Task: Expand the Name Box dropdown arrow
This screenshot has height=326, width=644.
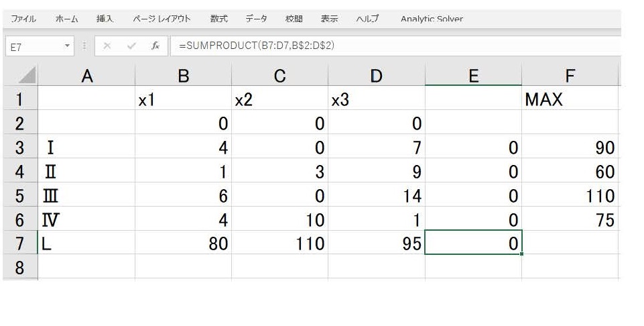Action: [x=67, y=46]
